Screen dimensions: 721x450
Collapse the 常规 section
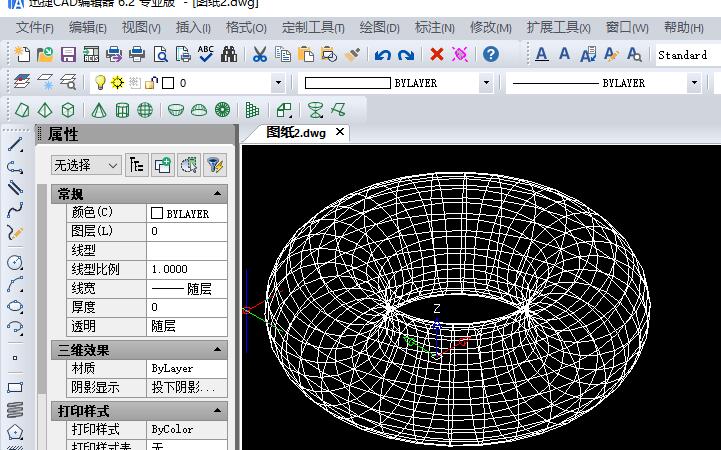217,194
